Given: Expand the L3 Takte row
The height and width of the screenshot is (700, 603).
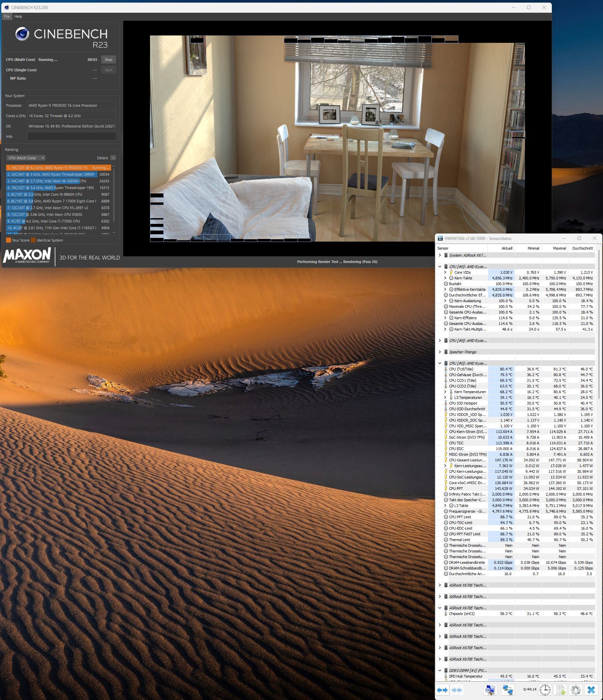Looking at the screenshot, I should pos(445,506).
